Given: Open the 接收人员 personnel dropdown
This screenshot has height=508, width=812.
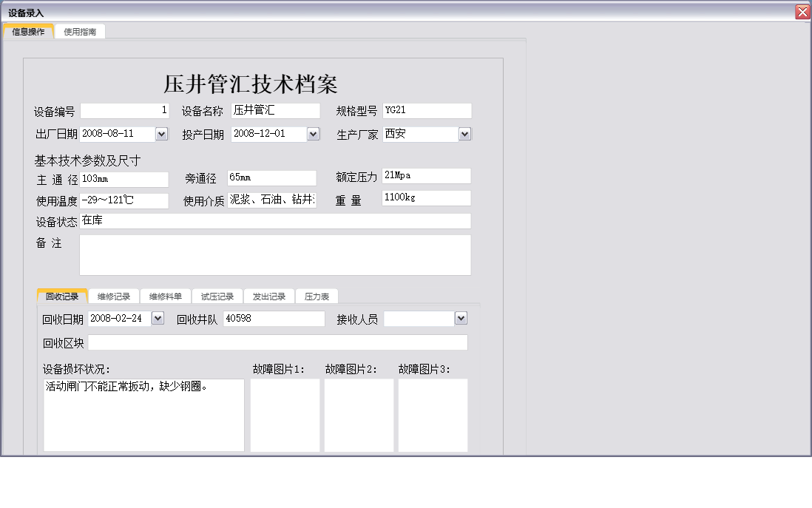Looking at the screenshot, I should coord(461,317).
